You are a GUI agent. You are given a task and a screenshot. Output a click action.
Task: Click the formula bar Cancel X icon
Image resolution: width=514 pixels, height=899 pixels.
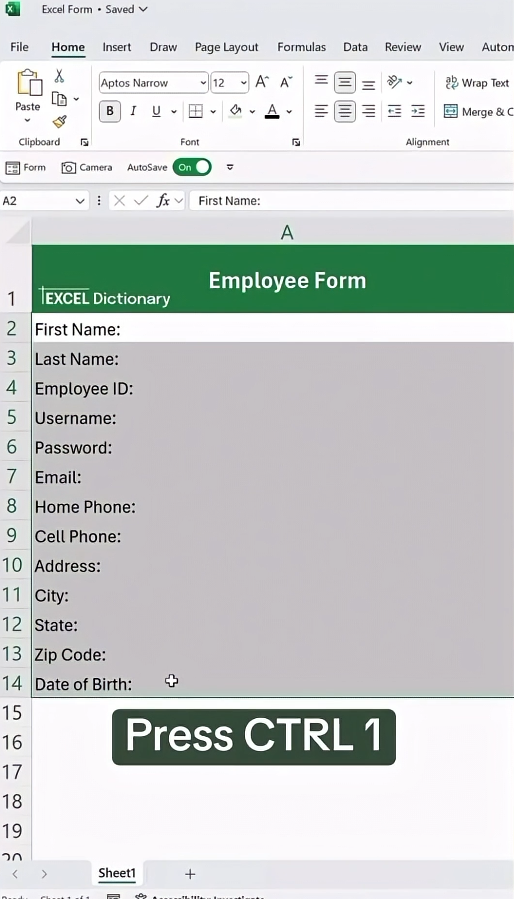119,201
